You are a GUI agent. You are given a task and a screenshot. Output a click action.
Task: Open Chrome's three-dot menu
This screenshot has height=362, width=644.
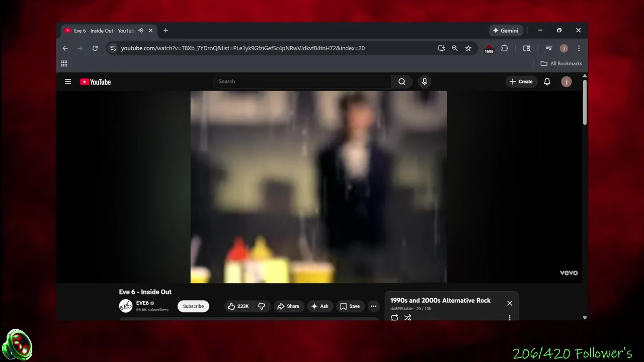click(579, 48)
